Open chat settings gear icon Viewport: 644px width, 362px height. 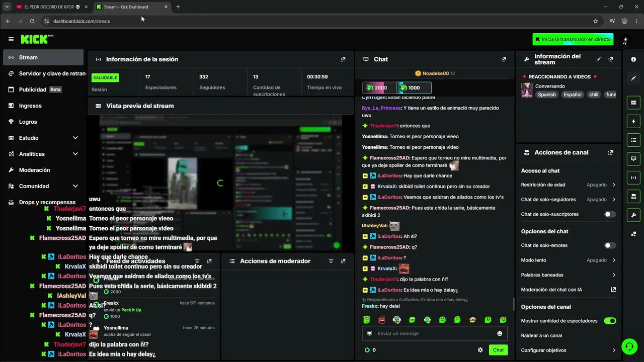tap(480, 350)
